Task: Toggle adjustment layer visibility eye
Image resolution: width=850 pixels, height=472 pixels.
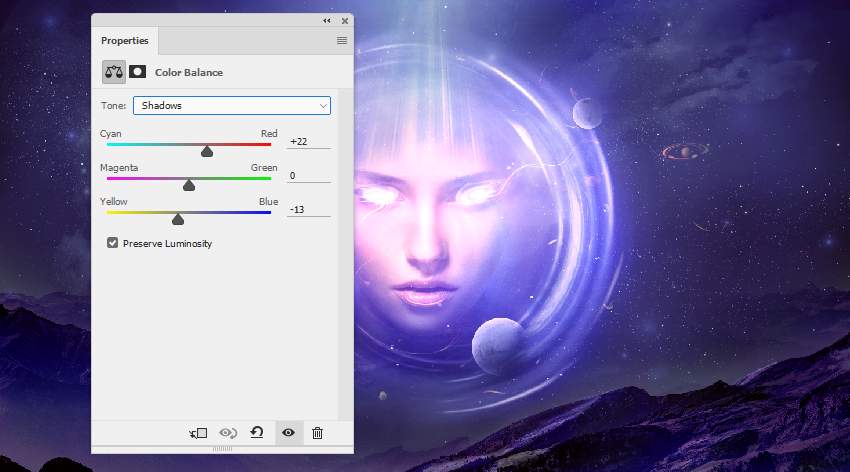Action: [288, 432]
